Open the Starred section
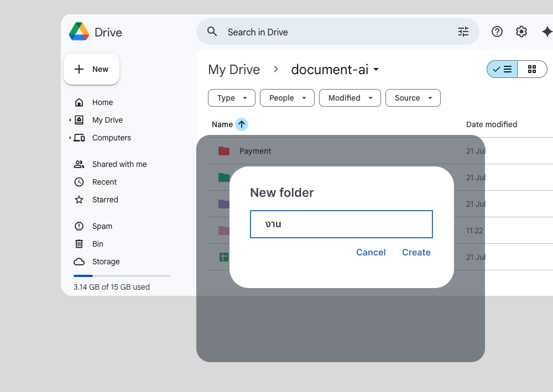 [x=105, y=200]
